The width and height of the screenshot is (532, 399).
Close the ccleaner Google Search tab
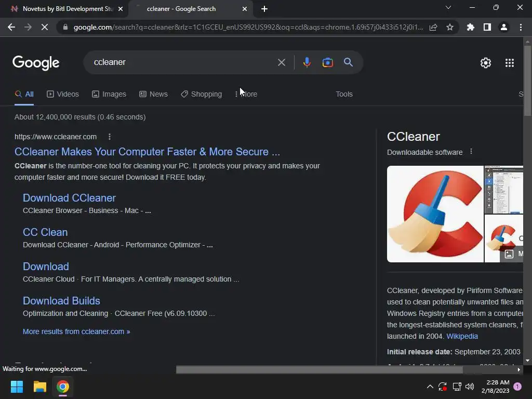245,9
